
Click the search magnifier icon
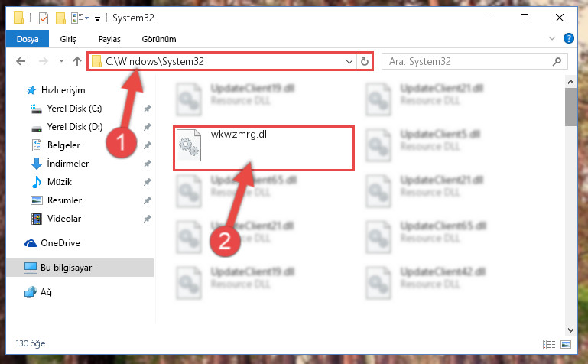(x=557, y=61)
